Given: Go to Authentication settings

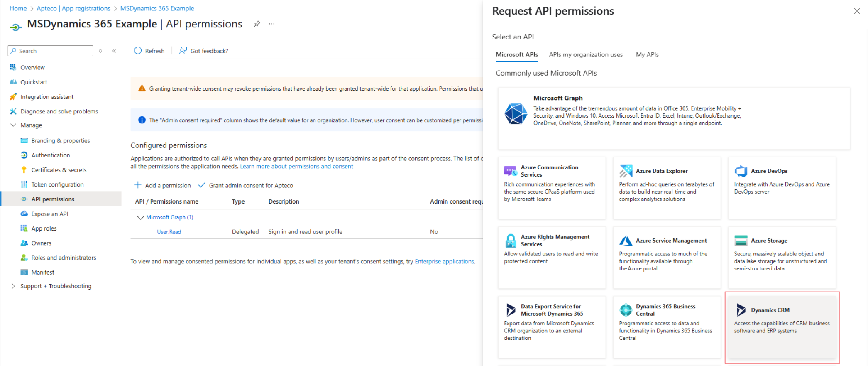Looking at the screenshot, I should click(x=51, y=155).
